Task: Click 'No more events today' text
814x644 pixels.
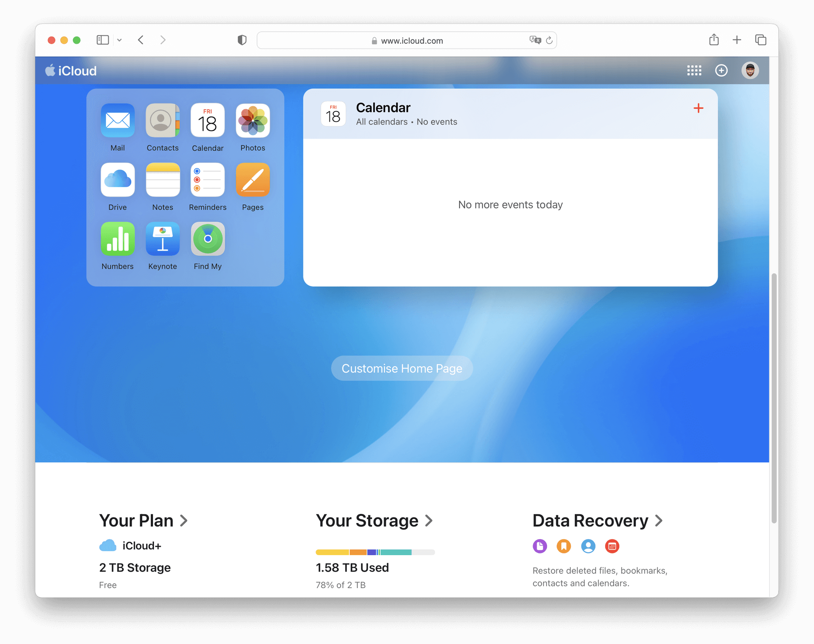Action: [x=510, y=205]
